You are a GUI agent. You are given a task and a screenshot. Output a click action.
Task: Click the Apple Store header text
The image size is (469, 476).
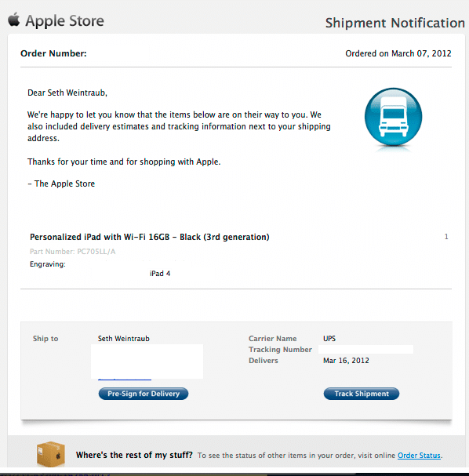(x=64, y=21)
